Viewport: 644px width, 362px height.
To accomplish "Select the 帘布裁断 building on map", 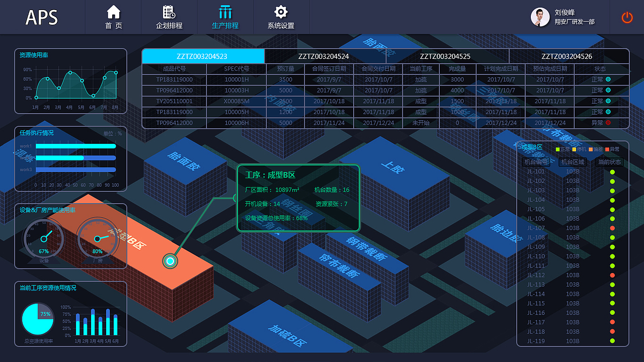I will tap(339, 282).
